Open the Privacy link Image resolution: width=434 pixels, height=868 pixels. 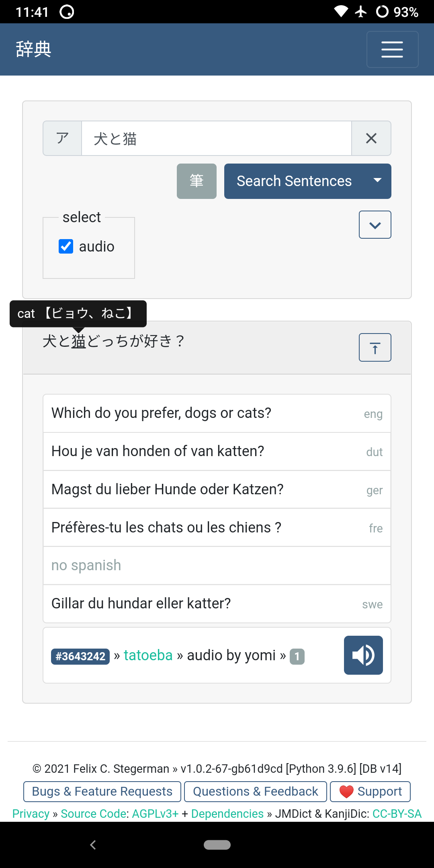point(31,814)
